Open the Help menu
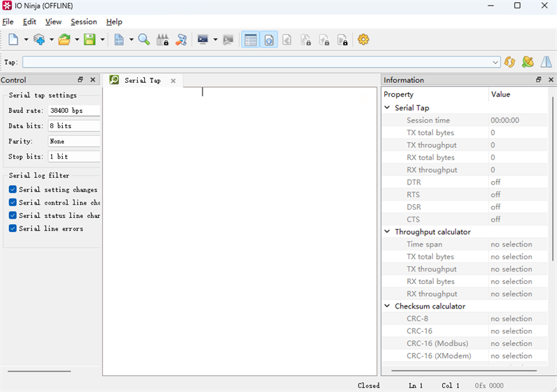This screenshot has height=392, width=557. pyautogui.click(x=114, y=22)
